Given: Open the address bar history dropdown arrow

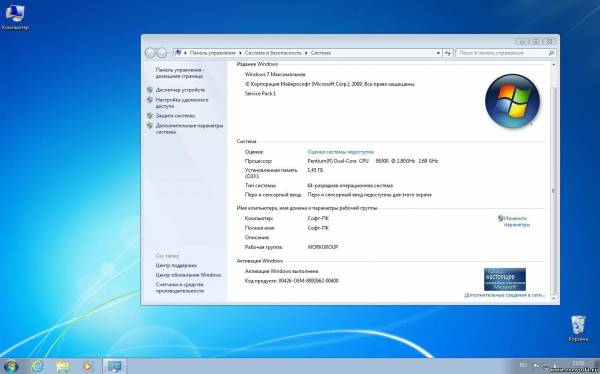Looking at the screenshot, I should tap(439, 53).
